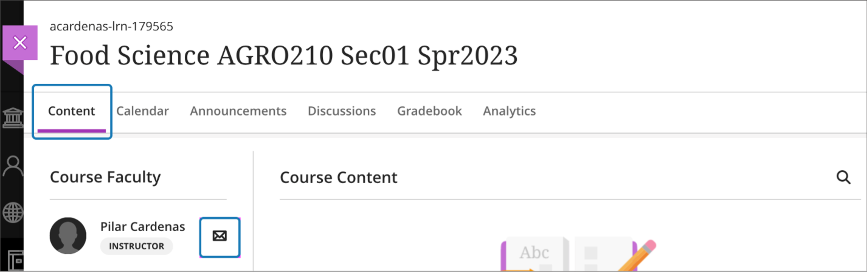Click Pilar Cardenas's avatar picture

[68, 236]
